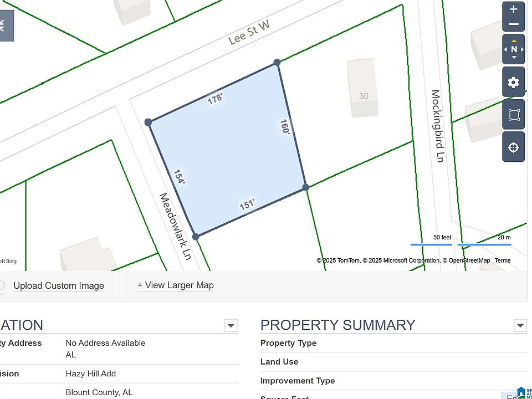Click the Property Type row label
This screenshot has height=399, width=532.
click(288, 343)
